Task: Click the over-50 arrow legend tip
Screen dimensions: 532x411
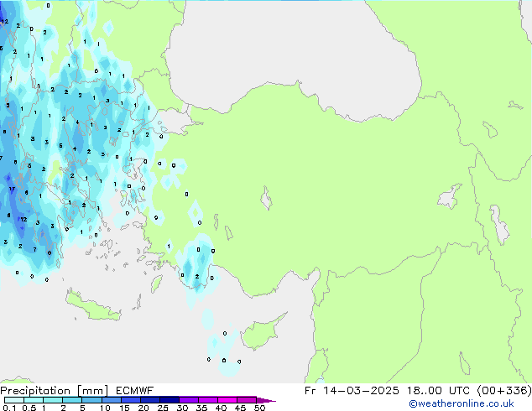Action: point(266,400)
